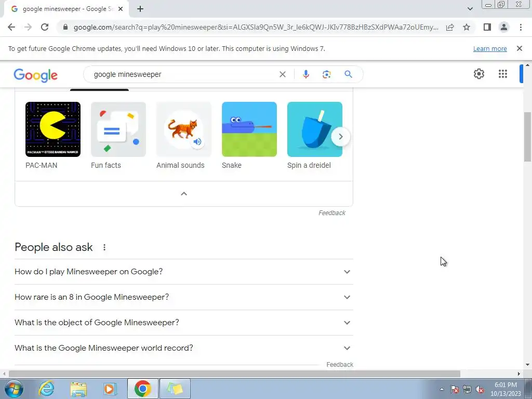Open Animal sounds card
The height and width of the screenshot is (399, 532).
pyautogui.click(x=184, y=129)
